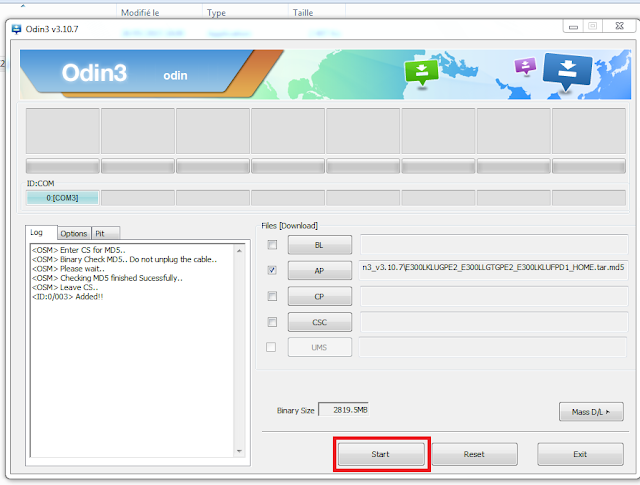Enable the CP checkbox

point(272,296)
